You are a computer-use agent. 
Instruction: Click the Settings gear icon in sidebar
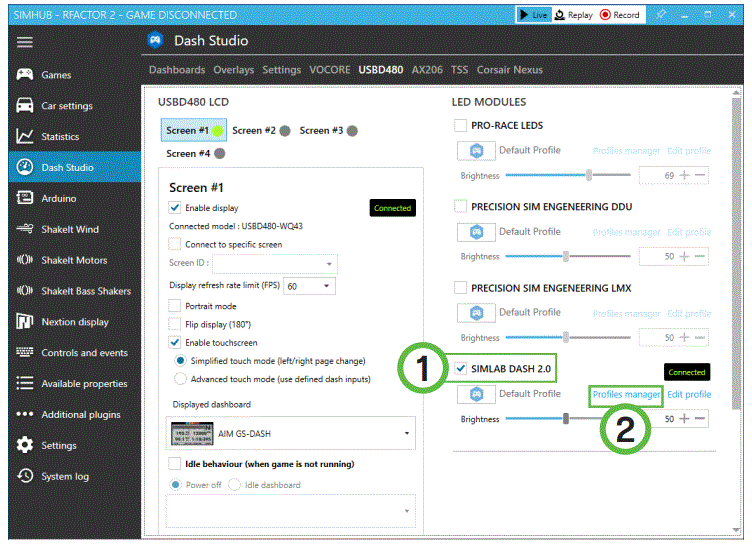(24, 445)
